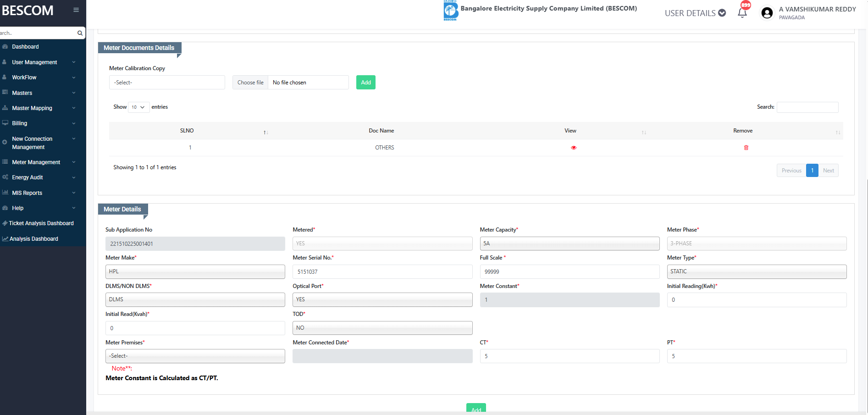
Task: Focus the sidebar search box
Action: pos(38,33)
